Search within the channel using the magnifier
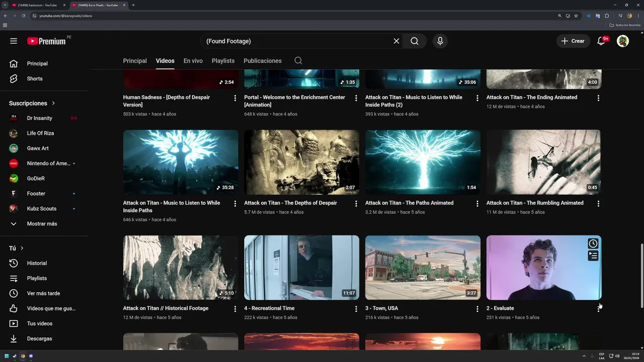 pos(298,61)
